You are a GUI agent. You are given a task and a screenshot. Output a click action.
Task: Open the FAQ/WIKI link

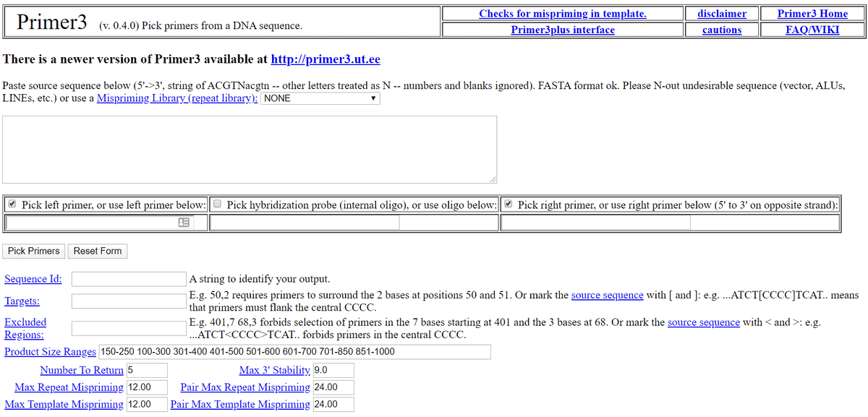812,30
